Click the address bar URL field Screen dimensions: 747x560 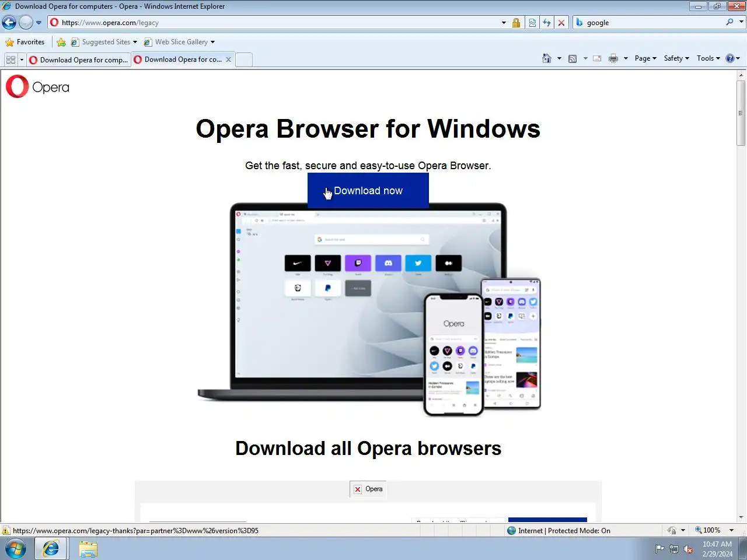point(274,23)
